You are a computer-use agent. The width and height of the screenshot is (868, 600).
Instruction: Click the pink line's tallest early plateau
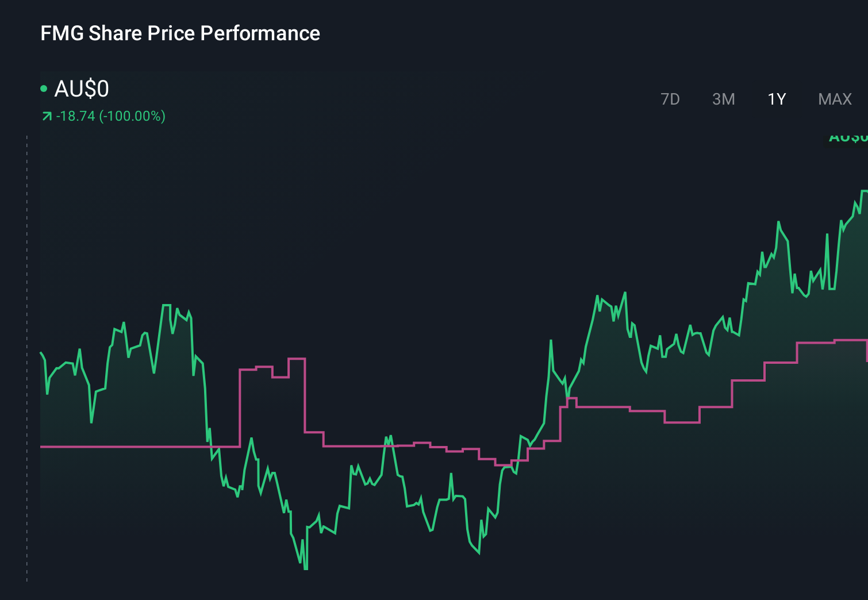pos(297,359)
